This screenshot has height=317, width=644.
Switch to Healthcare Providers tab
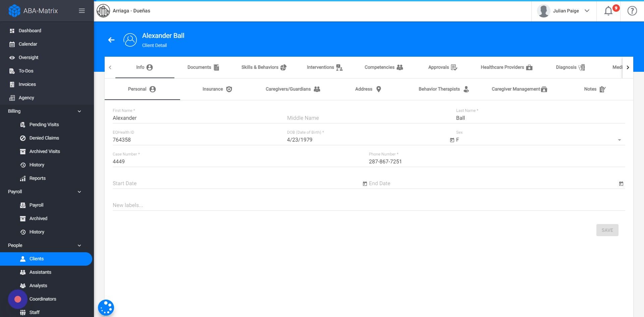[506, 67]
